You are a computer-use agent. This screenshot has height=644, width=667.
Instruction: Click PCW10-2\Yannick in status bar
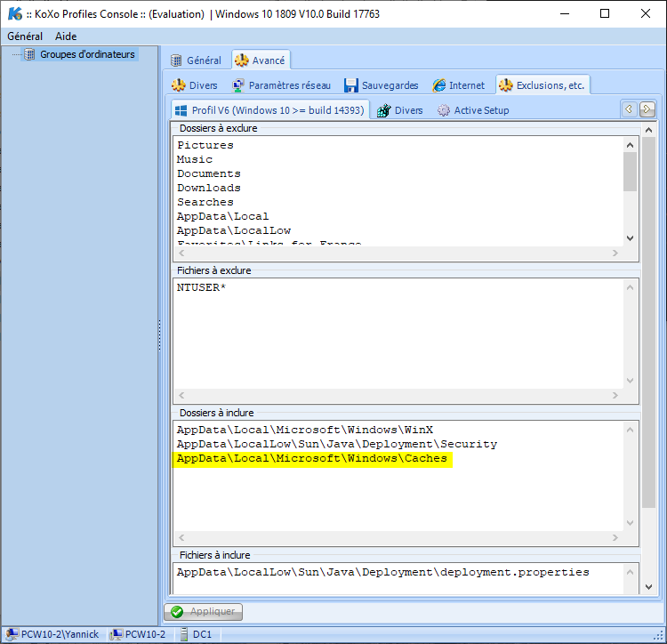click(x=60, y=634)
